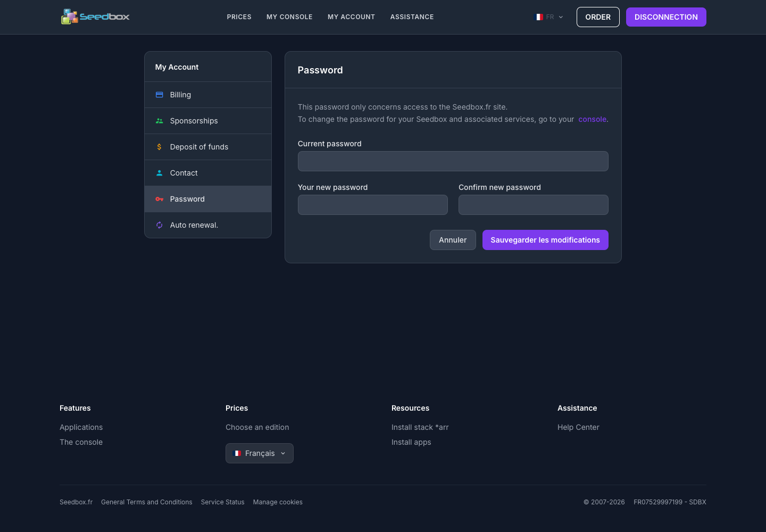
Task: Click the flag in footer language selector
Action: [x=237, y=453]
